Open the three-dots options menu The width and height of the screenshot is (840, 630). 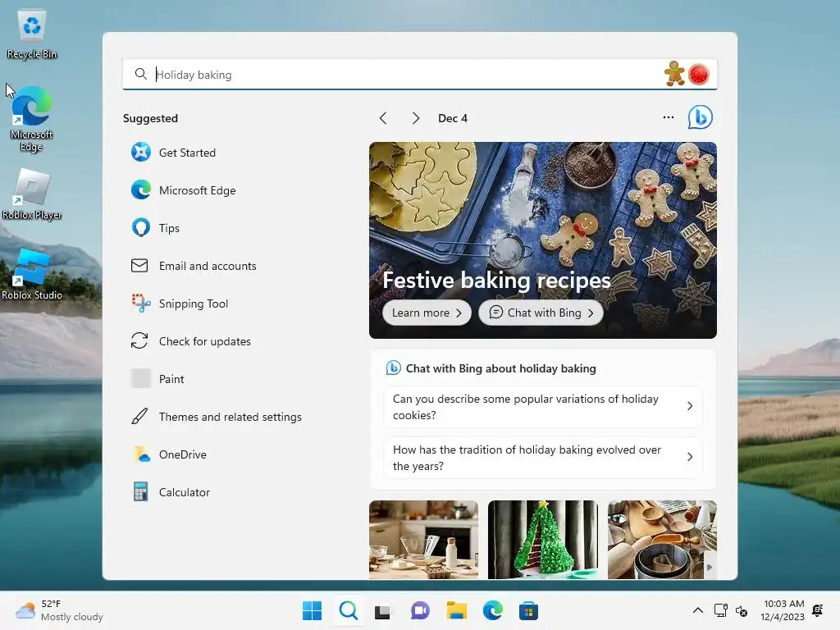click(x=668, y=117)
